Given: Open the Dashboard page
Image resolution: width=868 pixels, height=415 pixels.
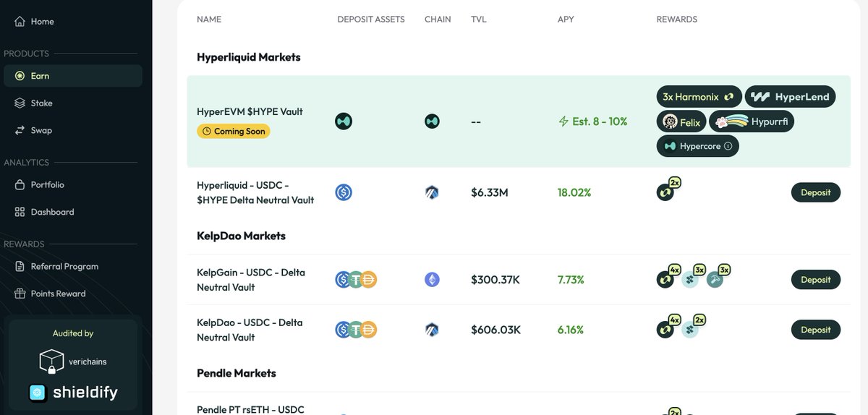Looking at the screenshot, I should pos(44,213).
